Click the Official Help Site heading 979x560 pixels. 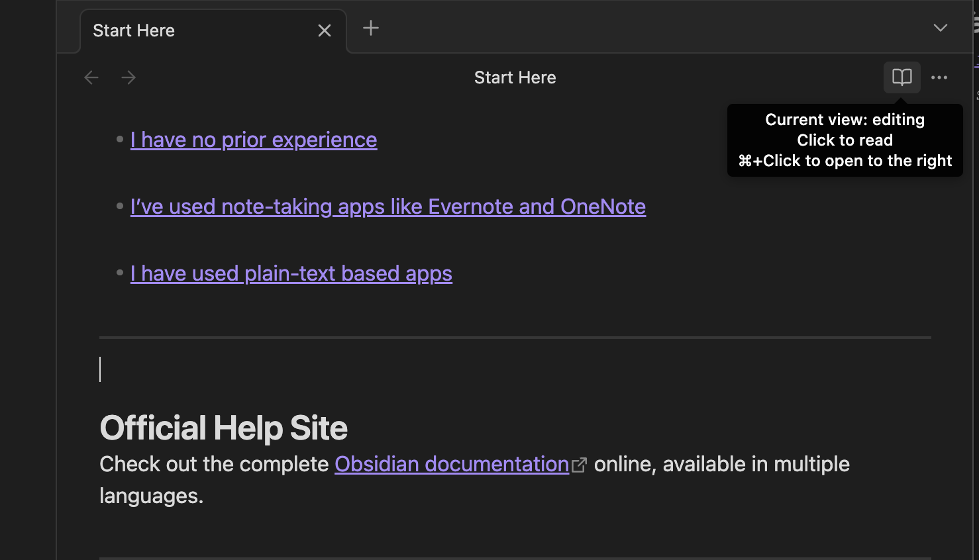(223, 428)
